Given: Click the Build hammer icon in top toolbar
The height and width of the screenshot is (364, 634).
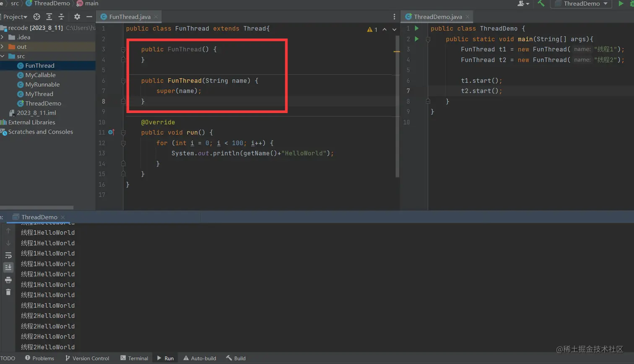Looking at the screenshot, I should coord(541,3).
